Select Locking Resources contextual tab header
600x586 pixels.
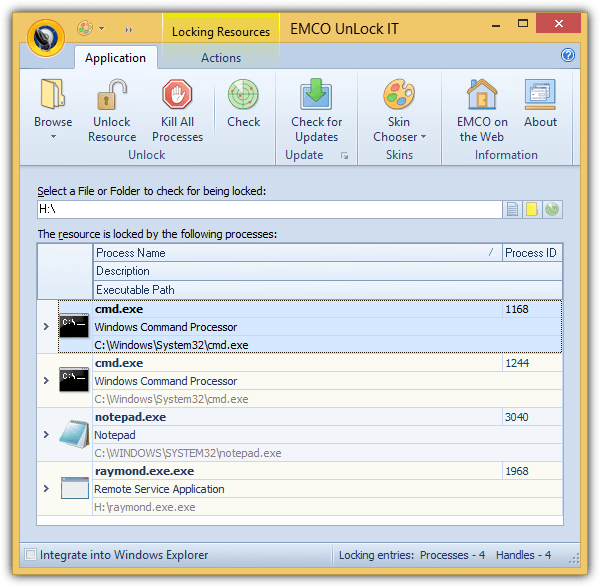pos(221,31)
